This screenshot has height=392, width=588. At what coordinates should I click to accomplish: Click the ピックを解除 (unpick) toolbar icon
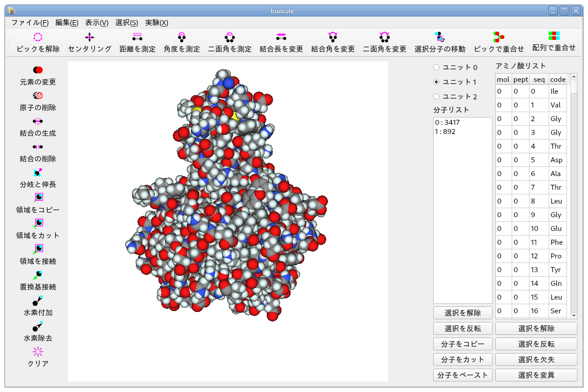[x=38, y=38]
